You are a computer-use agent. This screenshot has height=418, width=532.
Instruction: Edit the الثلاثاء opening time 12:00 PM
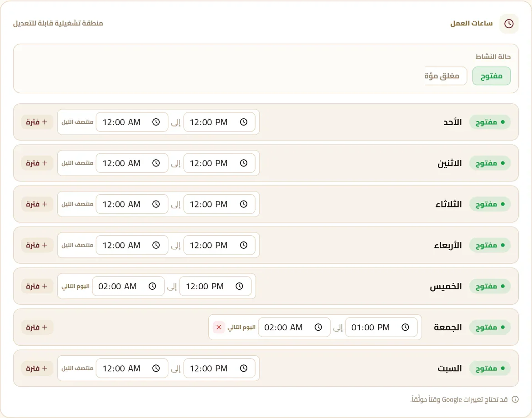[219, 204]
